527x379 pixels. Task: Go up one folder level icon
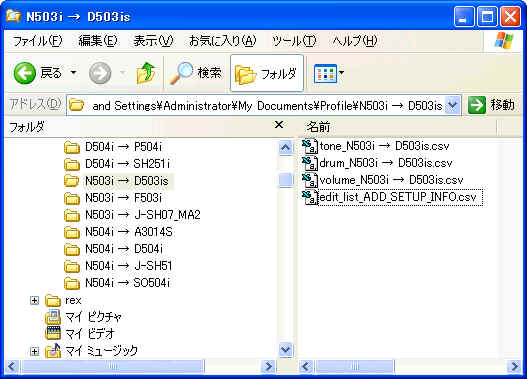coord(146,73)
